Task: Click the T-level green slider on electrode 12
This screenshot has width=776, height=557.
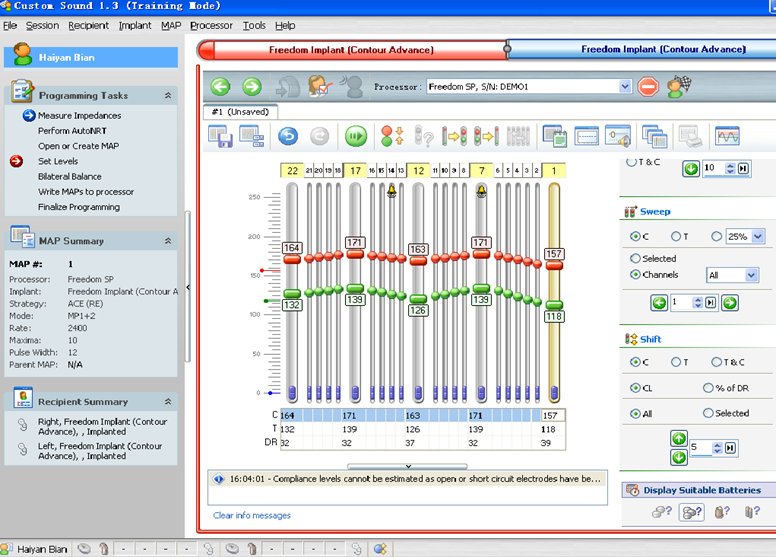Action: [418, 298]
